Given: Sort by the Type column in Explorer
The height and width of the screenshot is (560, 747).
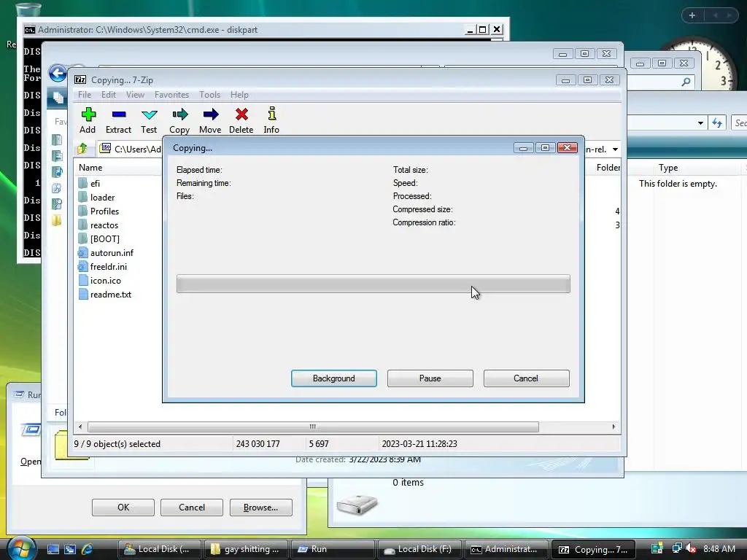Looking at the screenshot, I should (x=668, y=168).
